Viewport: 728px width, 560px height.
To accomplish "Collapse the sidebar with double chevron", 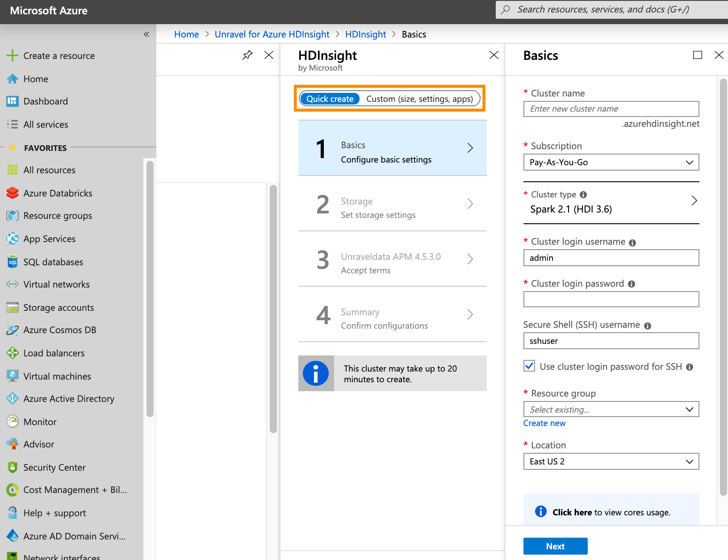I will 146,34.
